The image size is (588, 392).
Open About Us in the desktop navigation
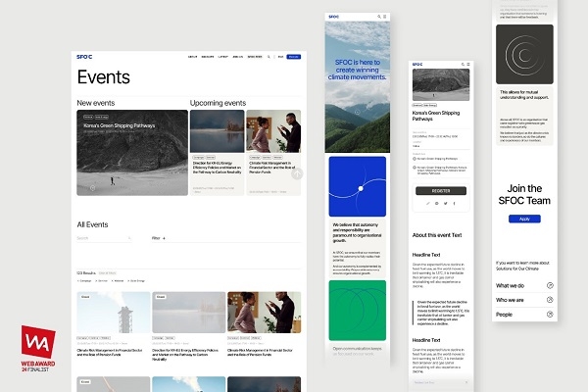[192, 57]
